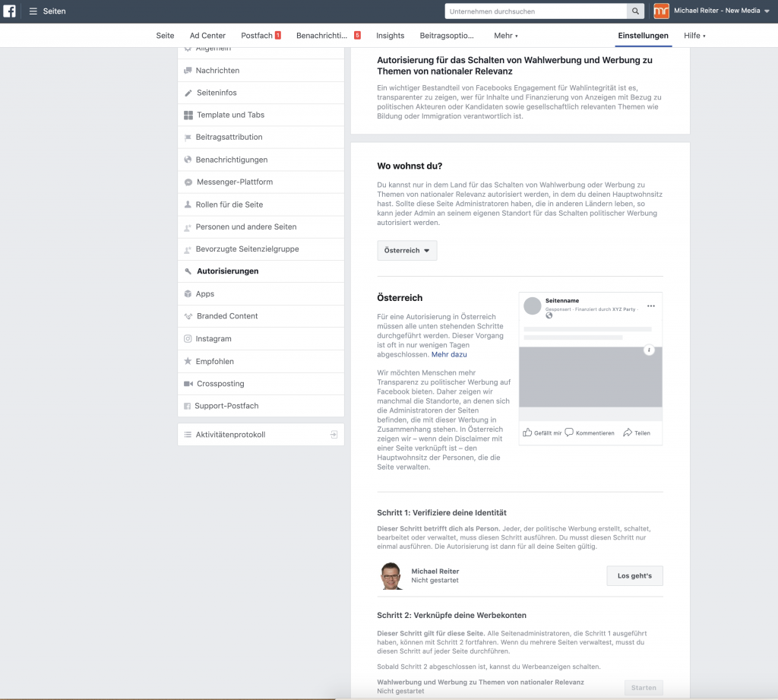Switch to the Insights tab
The image size is (778, 700).
pyautogui.click(x=390, y=36)
